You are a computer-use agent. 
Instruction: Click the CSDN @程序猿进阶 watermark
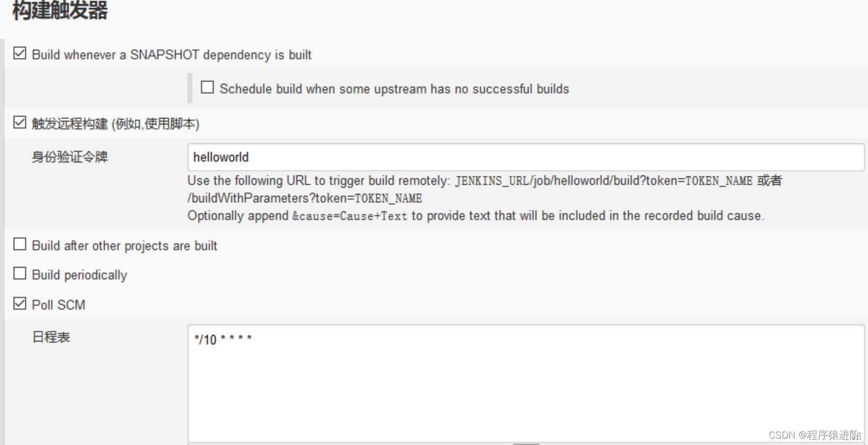click(815, 435)
